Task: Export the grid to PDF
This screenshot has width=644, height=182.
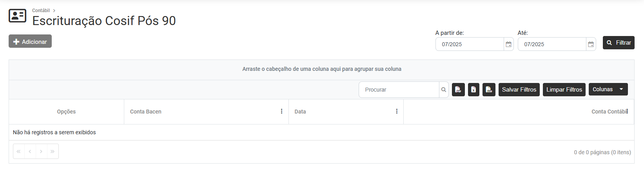Action: (458, 90)
